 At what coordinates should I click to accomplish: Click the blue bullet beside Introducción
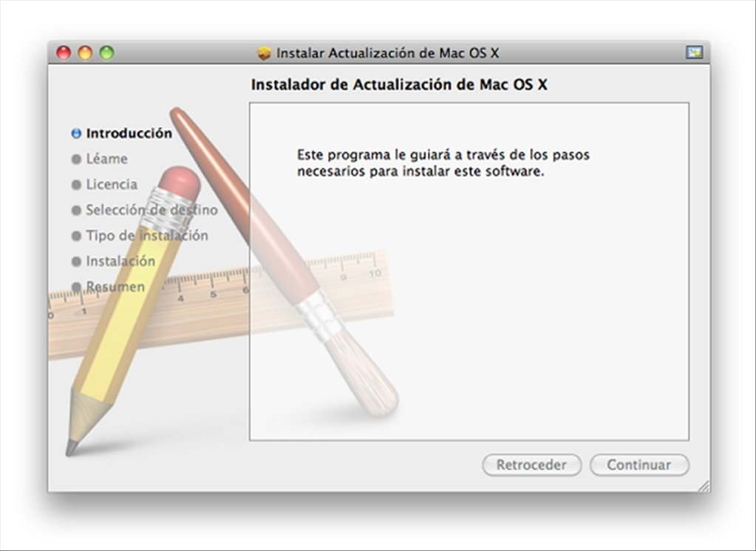pyautogui.click(x=76, y=133)
